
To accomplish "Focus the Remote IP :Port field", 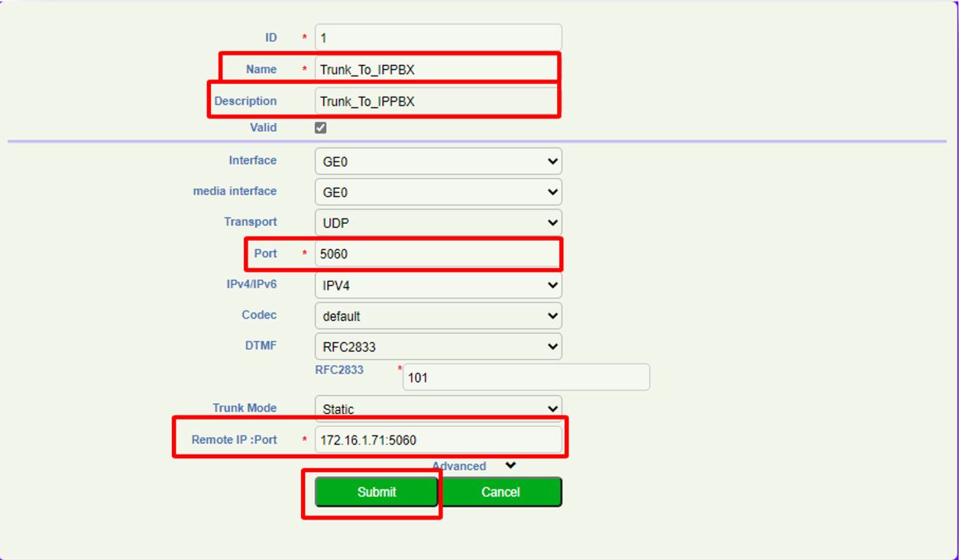I will (438, 440).
